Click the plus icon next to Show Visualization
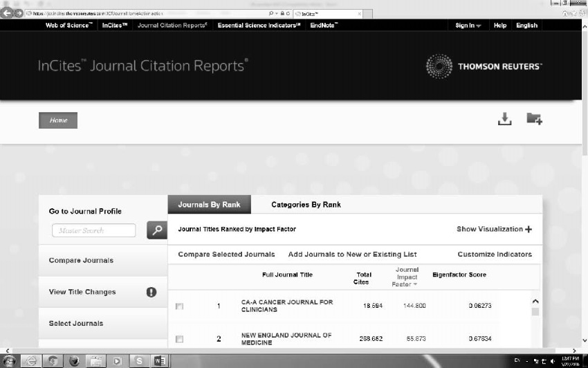The width and height of the screenshot is (588, 368). (x=529, y=229)
